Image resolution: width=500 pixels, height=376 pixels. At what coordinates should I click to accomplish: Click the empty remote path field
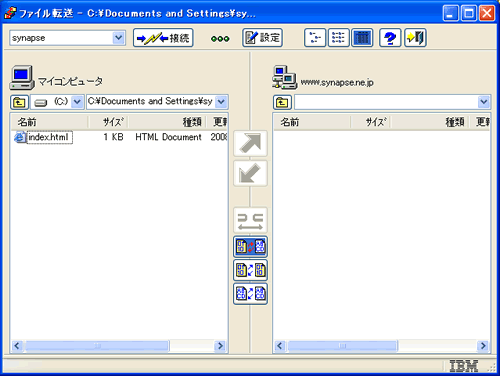386,102
